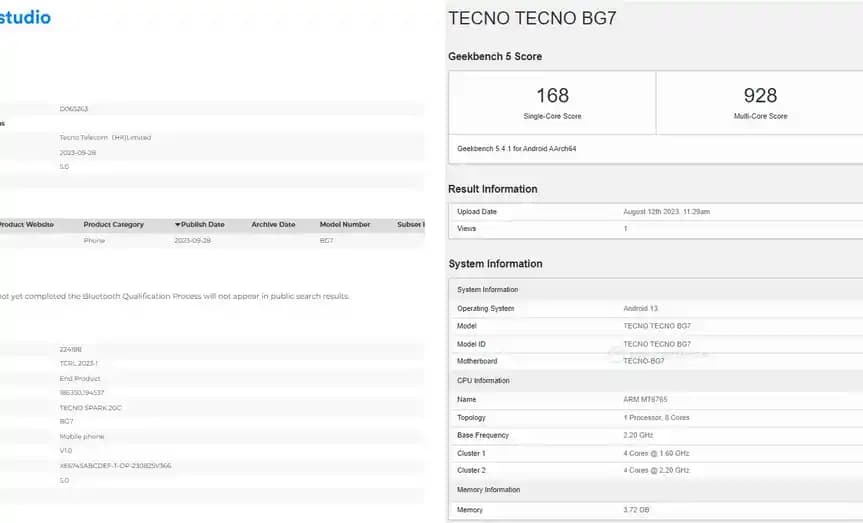The width and height of the screenshot is (863, 523).
Task: Select the TECNO-BG7 motherboard value
Action: point(643,362)
